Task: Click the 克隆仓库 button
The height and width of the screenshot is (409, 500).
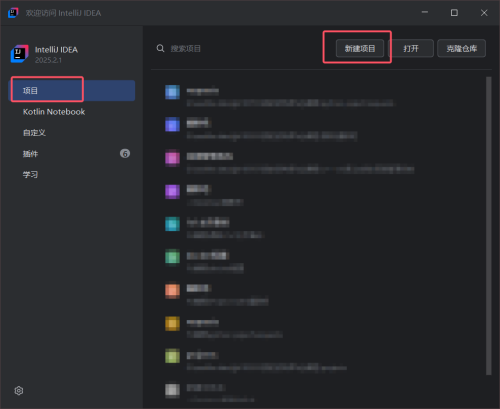Action: (461, 49)
